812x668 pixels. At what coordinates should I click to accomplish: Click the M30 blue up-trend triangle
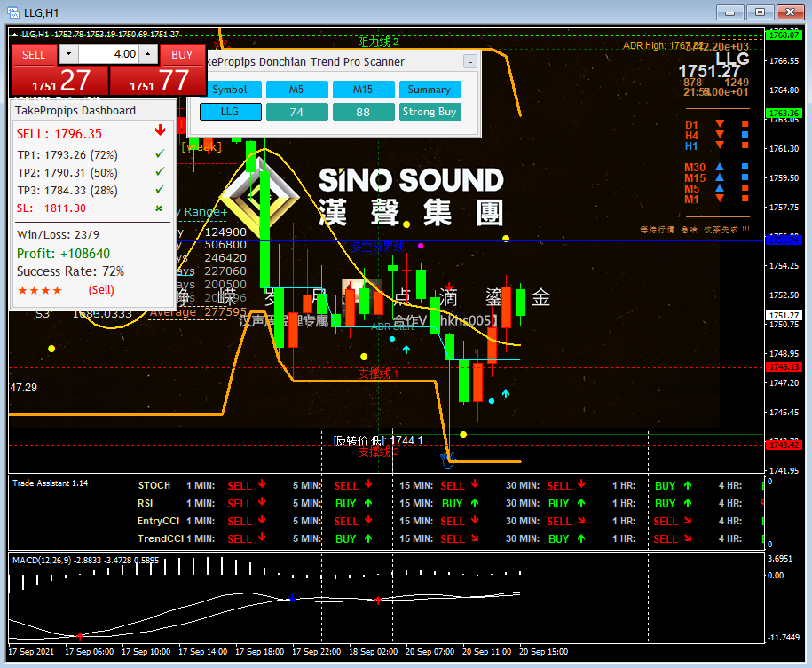coord(720,166)
